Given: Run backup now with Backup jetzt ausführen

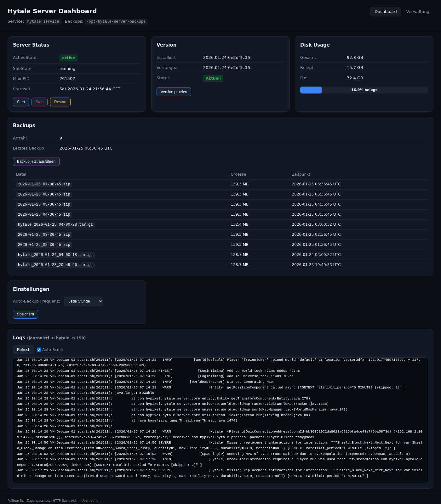Looking at the screenshot, I should [36, 161].
